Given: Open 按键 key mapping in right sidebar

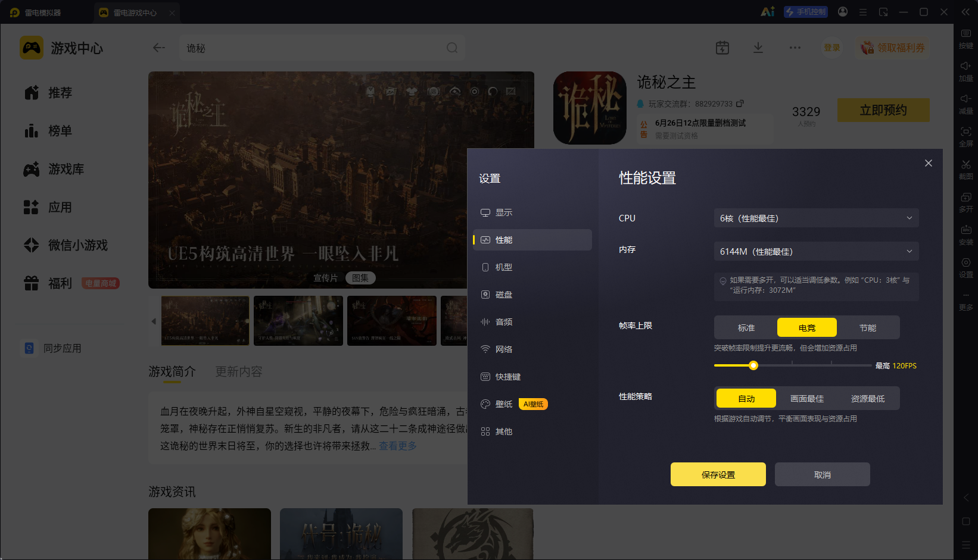Looking at the screenshot, I should pyautogui.click(x=966, y=39).
